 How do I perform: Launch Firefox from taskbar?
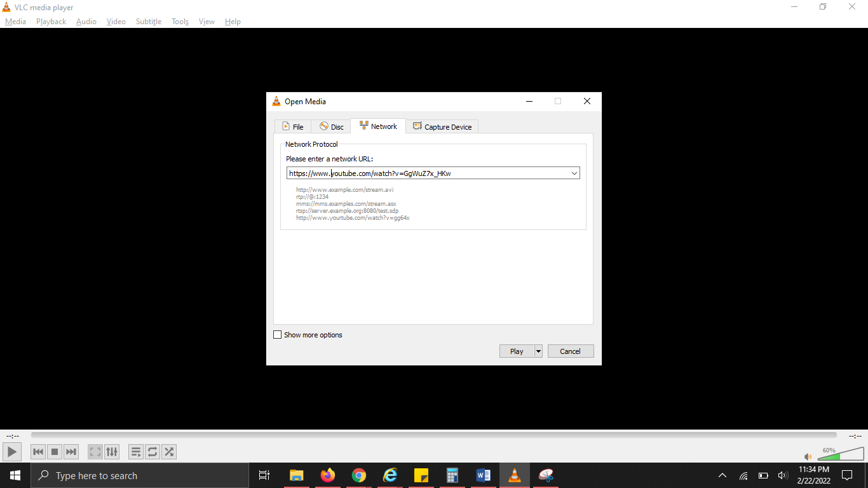point(327,475)
